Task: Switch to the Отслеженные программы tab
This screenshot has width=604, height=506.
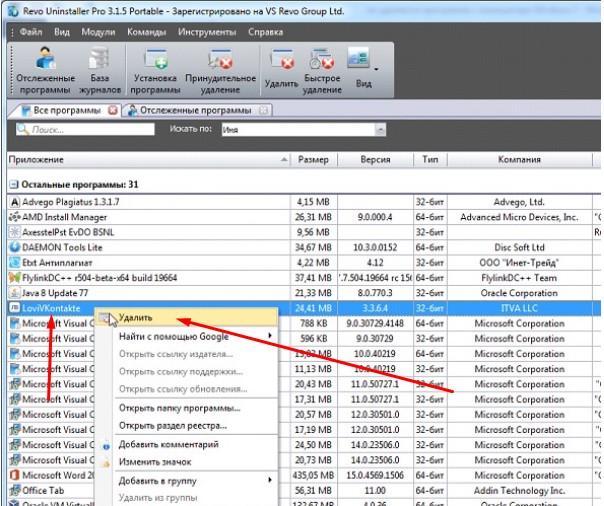Action: pos(195,111)
